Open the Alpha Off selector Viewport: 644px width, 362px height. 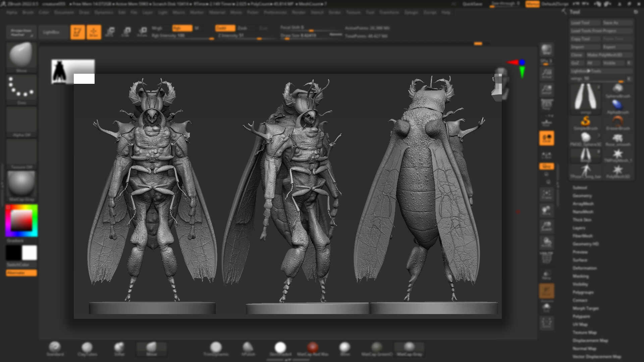click(x=21, y=122)
